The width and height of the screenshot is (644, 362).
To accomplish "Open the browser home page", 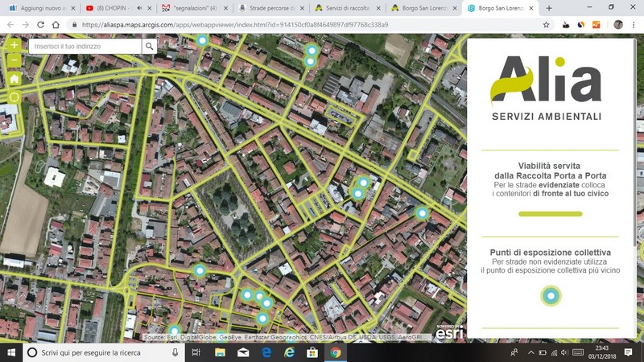I will pyautogui.click(x=56, y=25).
